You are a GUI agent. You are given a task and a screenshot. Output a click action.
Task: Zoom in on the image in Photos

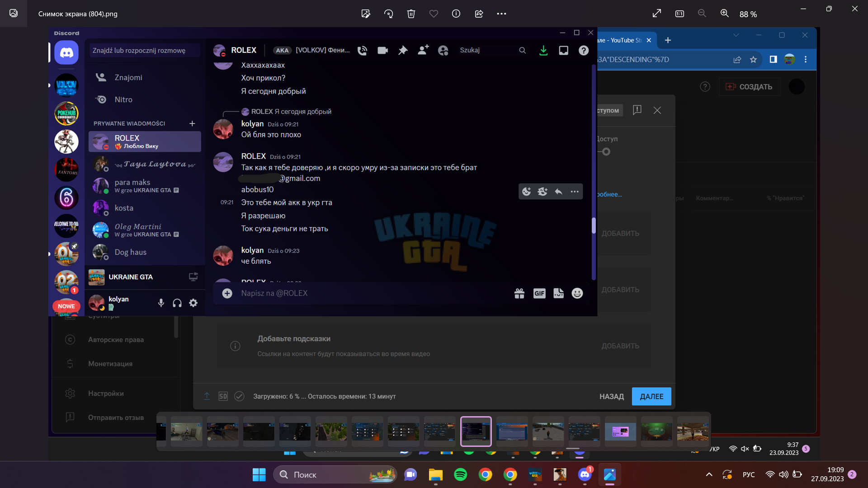pos(725,14)
